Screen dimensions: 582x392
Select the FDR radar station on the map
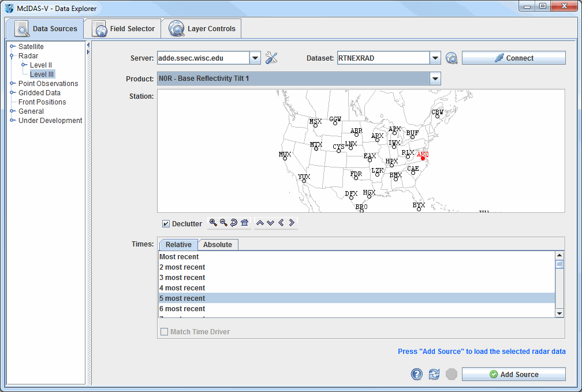pyautogui.click(x=356, y=178)
